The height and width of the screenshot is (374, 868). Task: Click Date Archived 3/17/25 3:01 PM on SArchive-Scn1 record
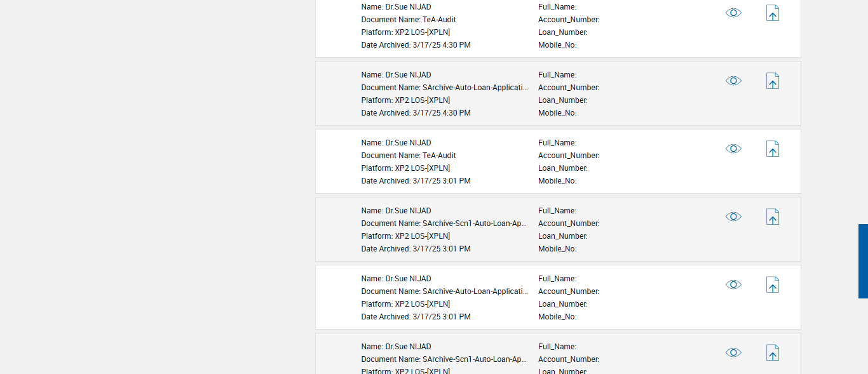pos(441,249)
